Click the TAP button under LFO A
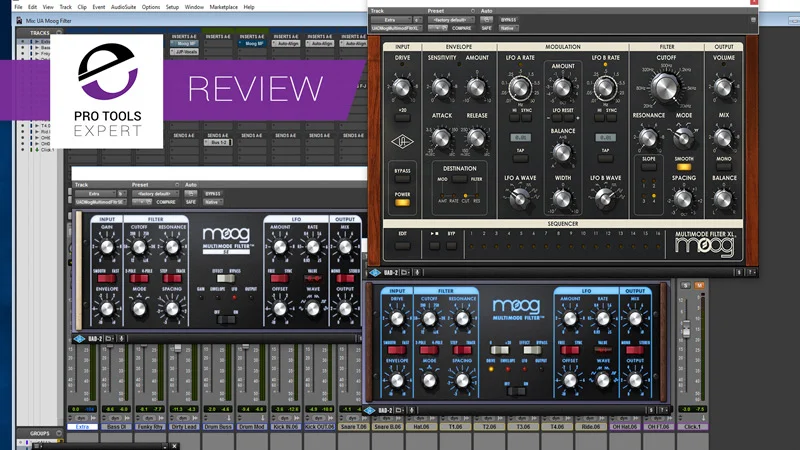 520,158
